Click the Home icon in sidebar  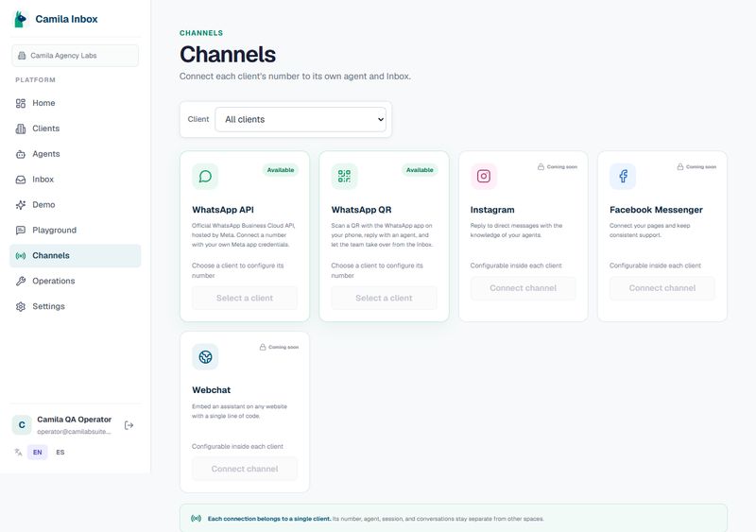(x=21, y=103)
